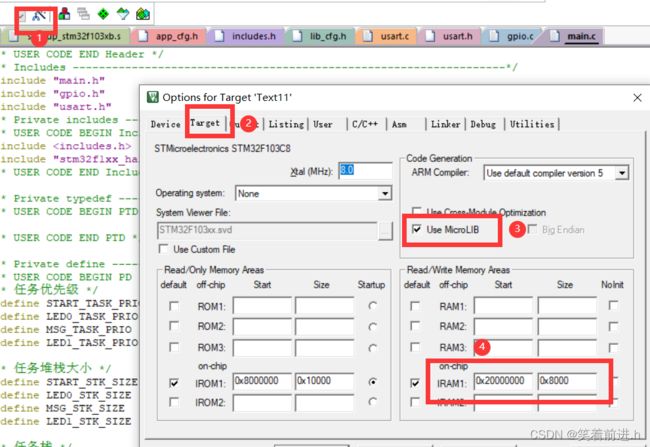
Task: Open the usart.c editor tab
Action: [386, 36]
